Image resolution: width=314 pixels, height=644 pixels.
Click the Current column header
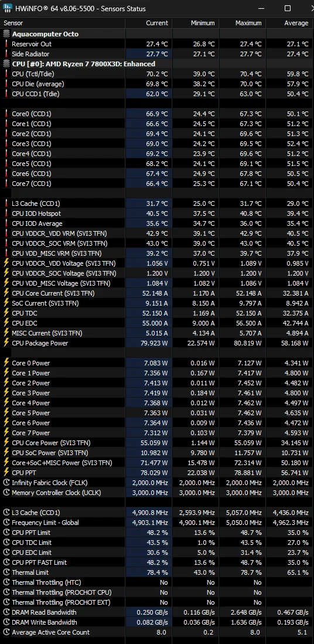coord(157,23)
